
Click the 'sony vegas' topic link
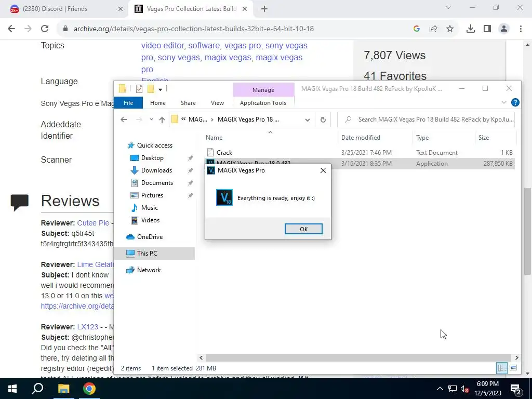[179, 57]
